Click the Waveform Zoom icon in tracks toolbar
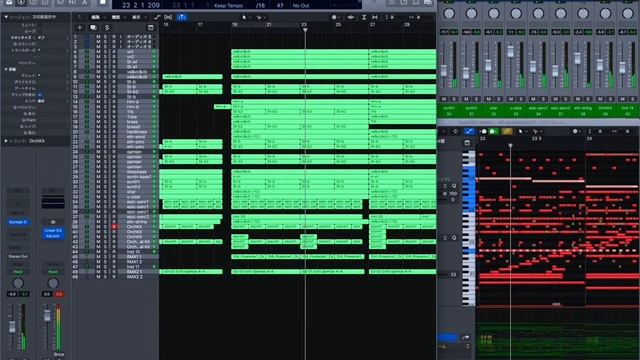This screenshot has height=360, width=640. (x=351, y=17)
